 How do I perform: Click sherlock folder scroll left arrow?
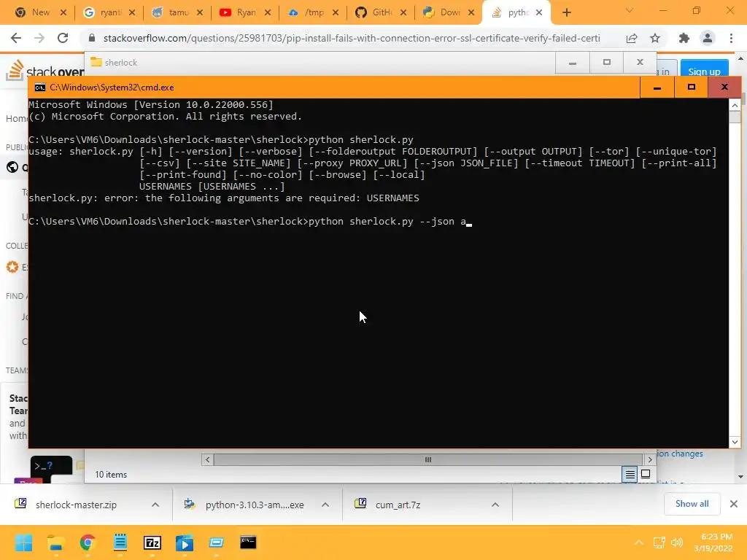(x=207, y=459)
